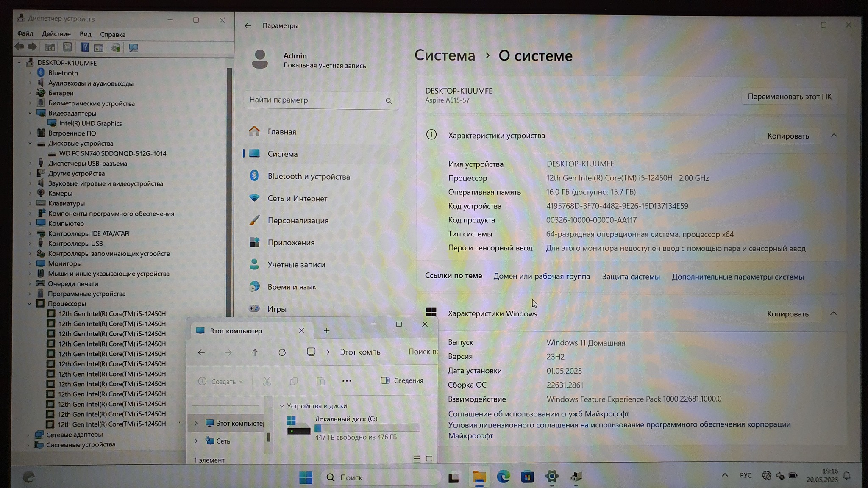This screenshot has height=488, width=868.
Task: Open the Bluetooth и устройства settings section
Action: coord(308,176)
